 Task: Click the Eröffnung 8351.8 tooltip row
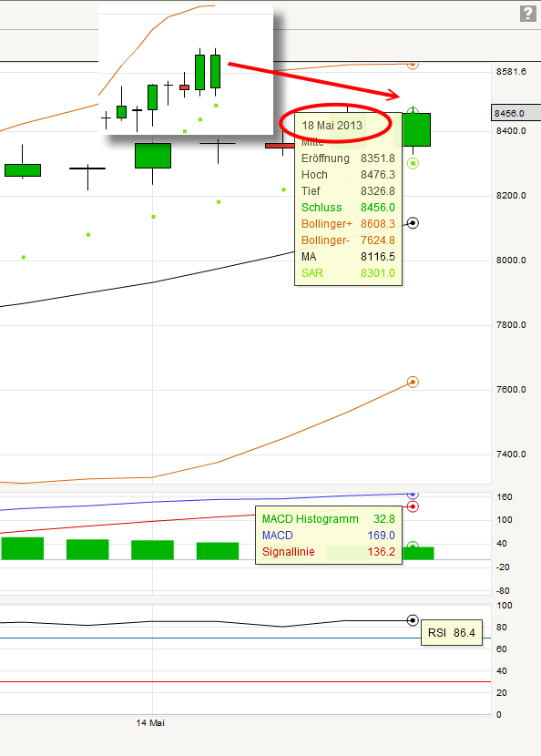[x=348, y=158]
